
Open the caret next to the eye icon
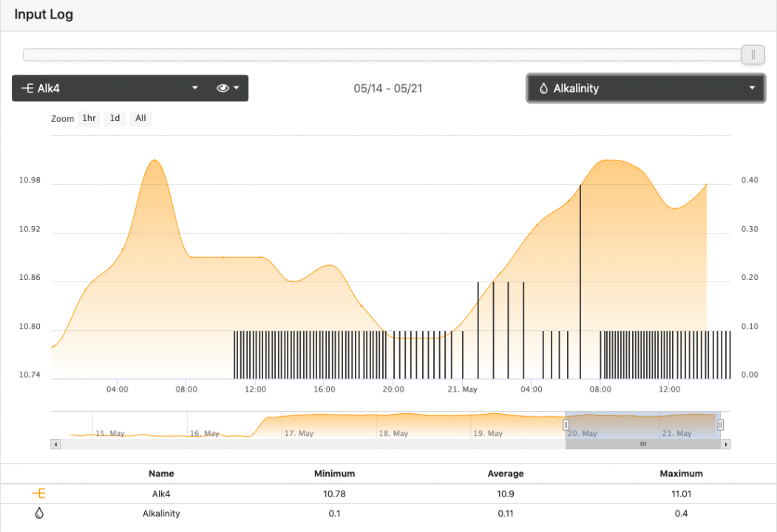click(237, 88)
